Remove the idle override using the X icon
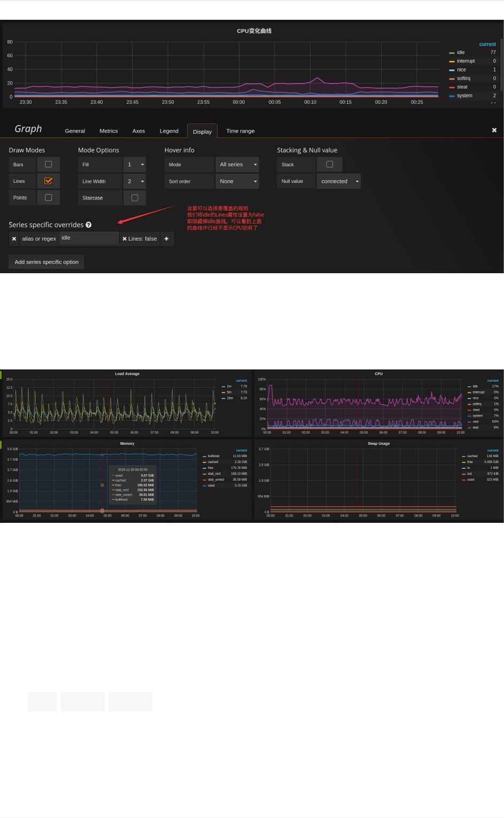This screenshot has width=504, height=818. click(14, 238)
